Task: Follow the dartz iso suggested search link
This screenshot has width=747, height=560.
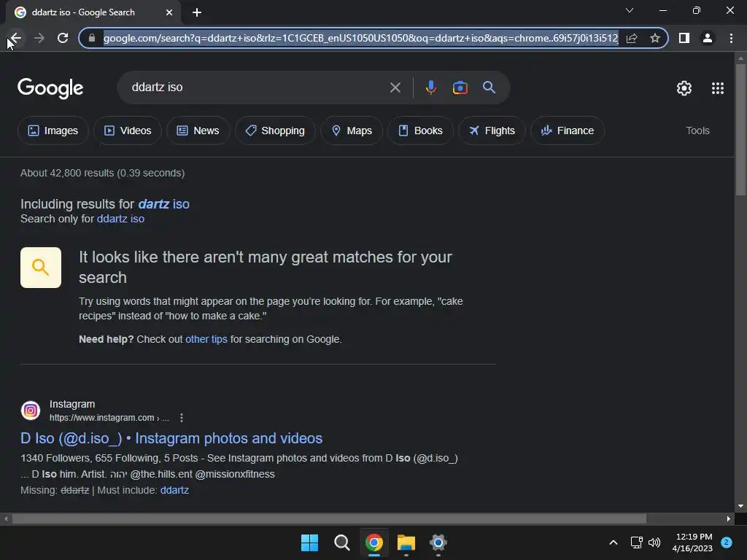Action: pyautogui.click(x=164, y=204)
